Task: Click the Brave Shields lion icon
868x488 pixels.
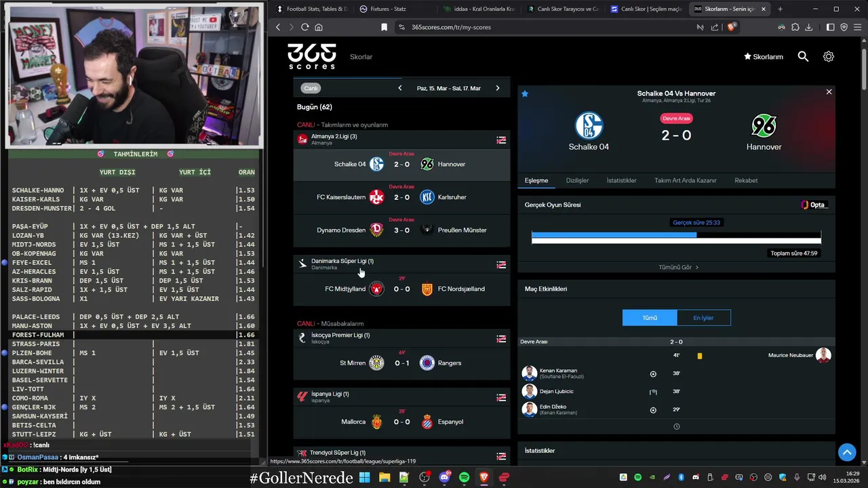Action: click(x=731, y=27)
